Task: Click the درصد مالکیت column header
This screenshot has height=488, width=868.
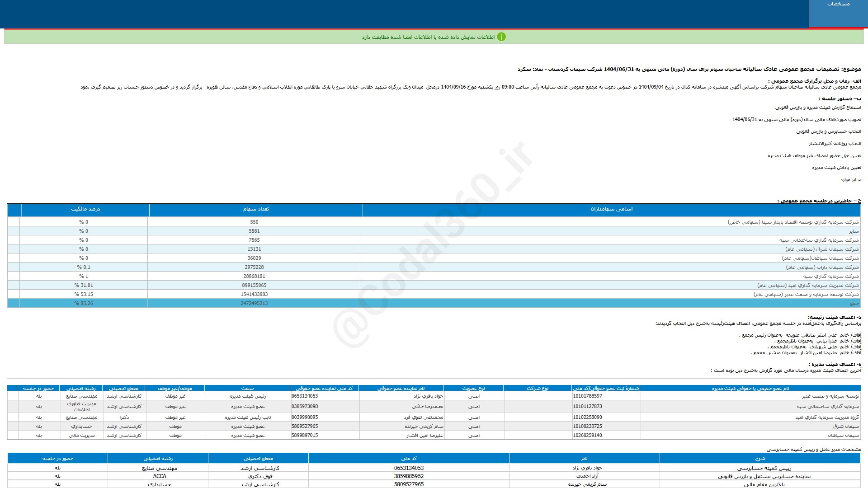Action: tap(85, 209)
